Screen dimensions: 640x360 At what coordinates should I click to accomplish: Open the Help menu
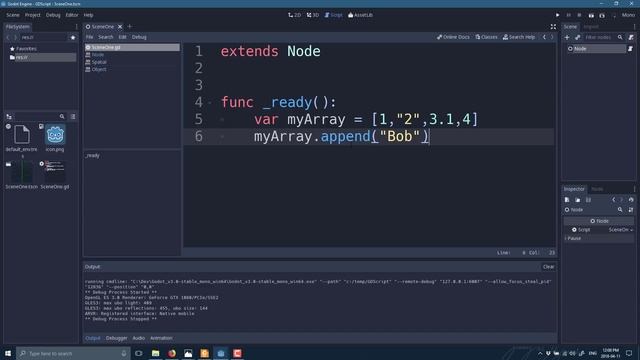(89, 15)
